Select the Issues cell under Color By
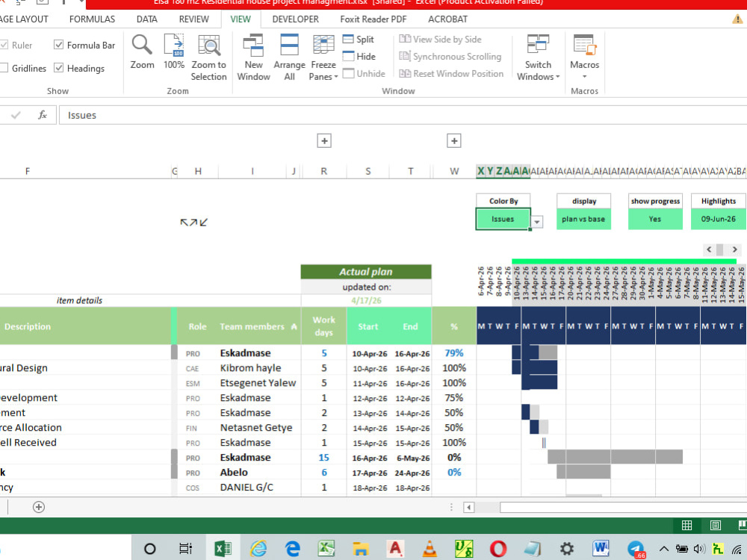 click(503, 219)
